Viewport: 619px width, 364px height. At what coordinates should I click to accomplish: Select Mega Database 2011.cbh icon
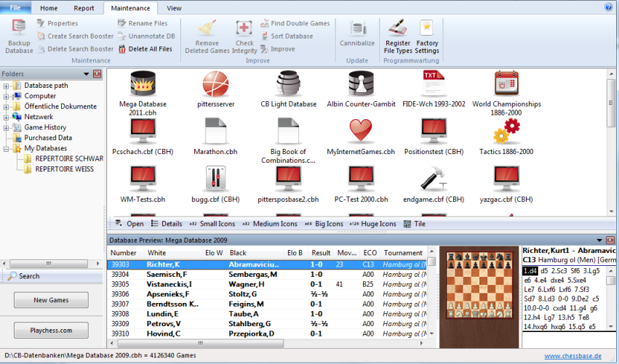pos(143,84)
